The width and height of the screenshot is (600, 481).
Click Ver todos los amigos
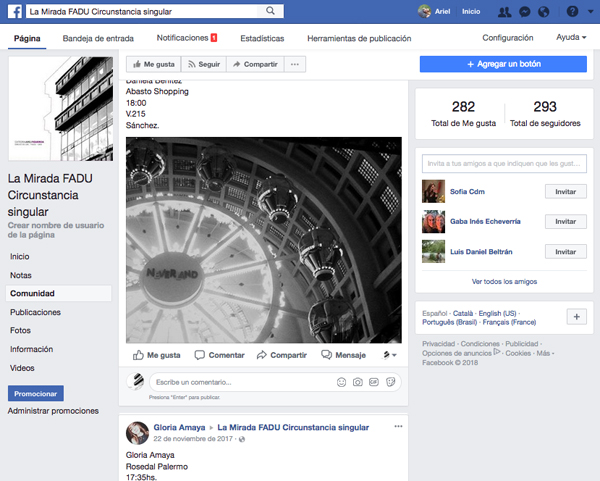pyautogui.click(x=504, y=281)
